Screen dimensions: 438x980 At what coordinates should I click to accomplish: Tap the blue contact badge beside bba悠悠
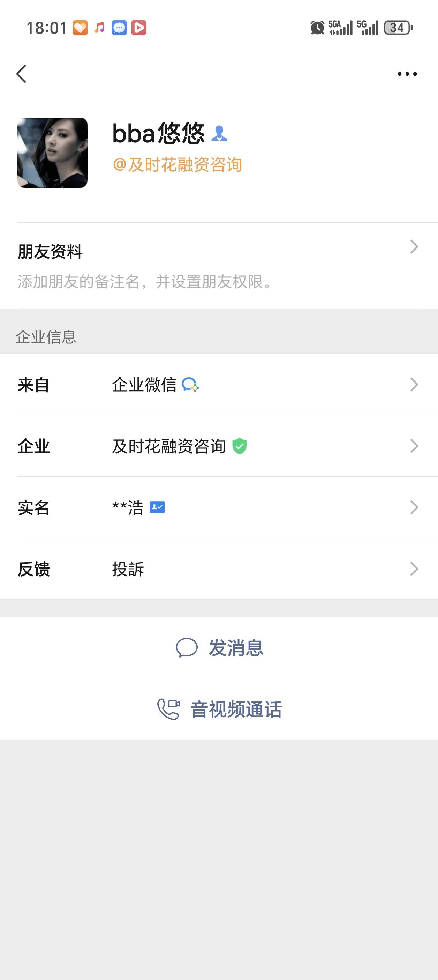coord(219,134)
